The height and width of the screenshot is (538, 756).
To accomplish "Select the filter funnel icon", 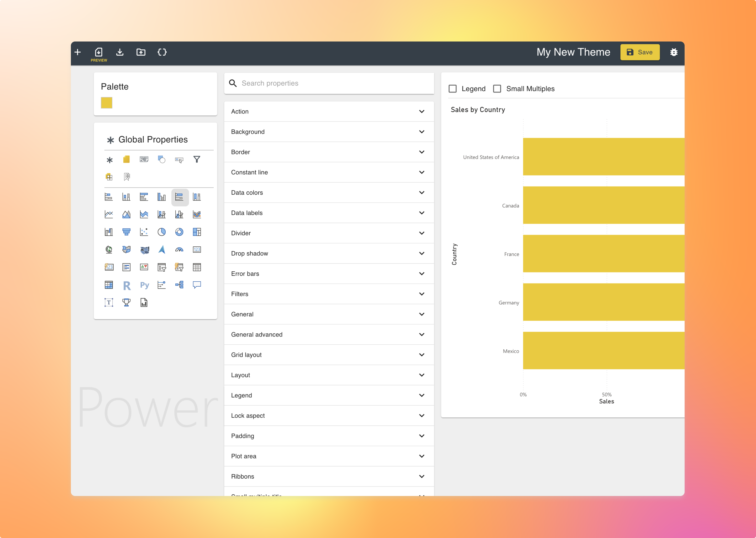I will coord(197,159).
